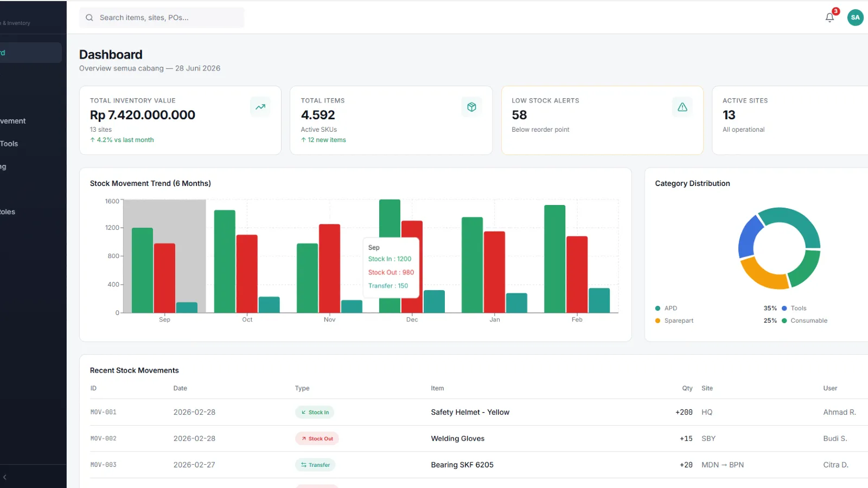This screenshot has height=488, width=868.
Task: Click the 'MDN → BPN' site cell
Action: [x=723, y=465]
